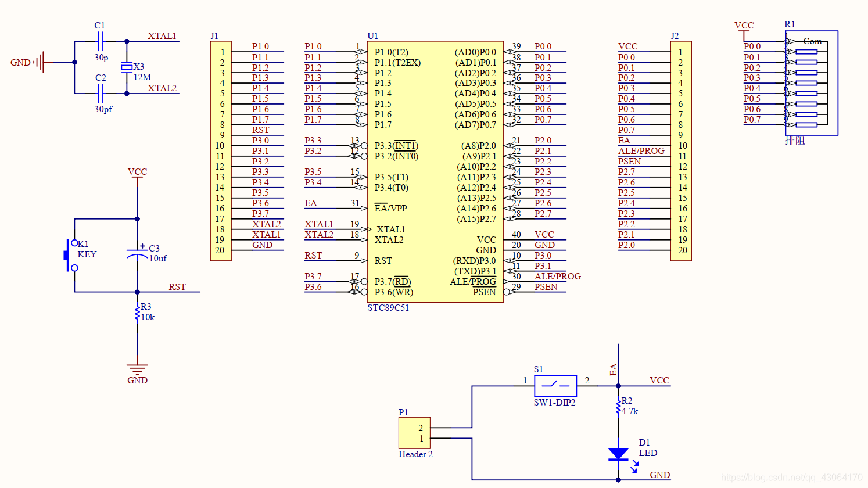
Task: Click the (A8)P2.0 pin name in U1
Action: tap(479, 146)
